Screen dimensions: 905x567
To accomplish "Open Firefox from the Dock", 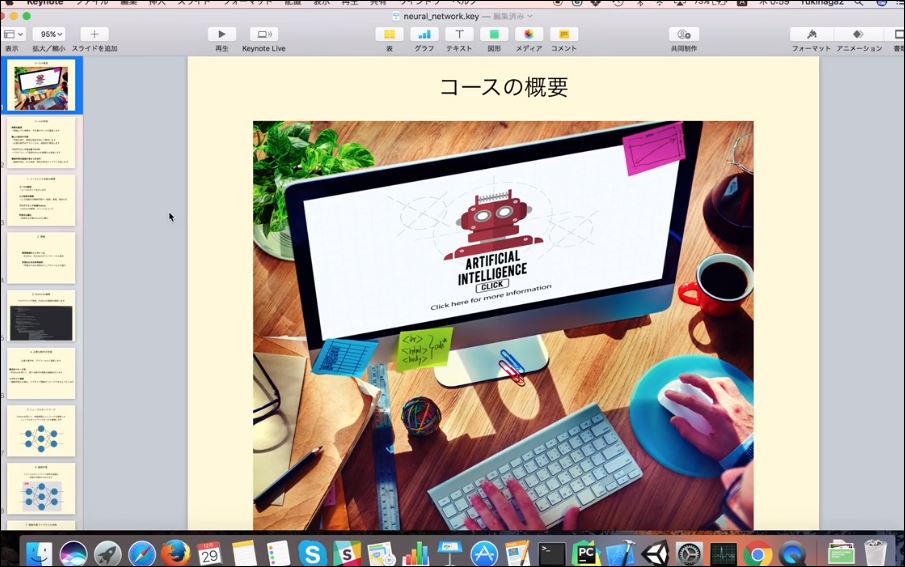I will coord(175,553).
